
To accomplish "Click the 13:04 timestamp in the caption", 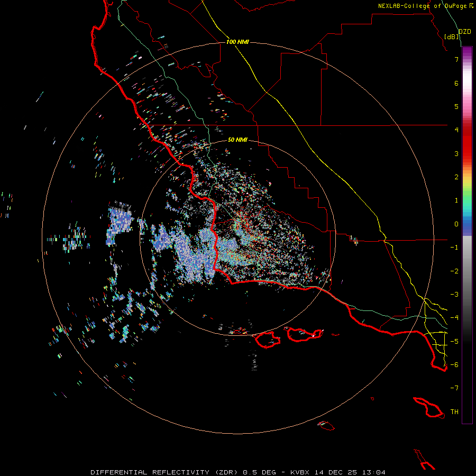I will click(x=373, y=472).
